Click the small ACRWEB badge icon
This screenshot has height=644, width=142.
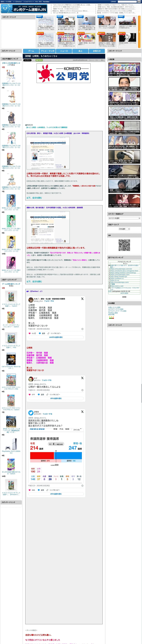click(x=124, y=297)
